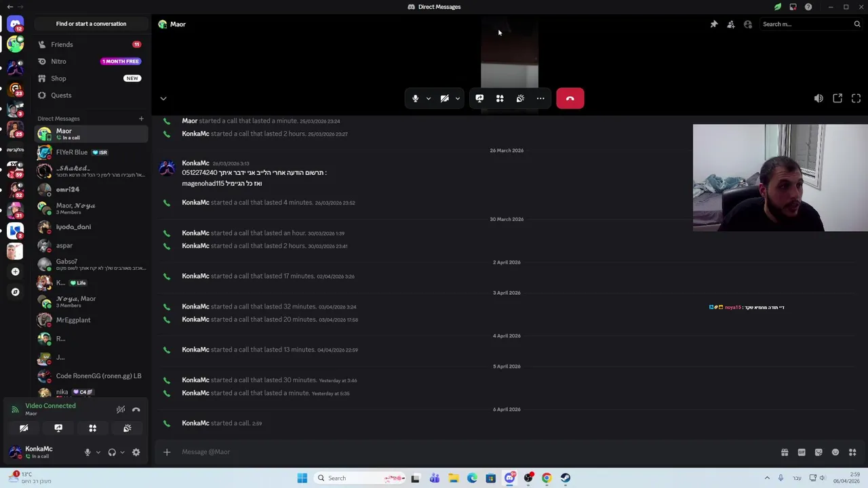Image resolution: width=868 pixels, height=488 pixels.
Task: Enter full screen call view
Action: 856,98
